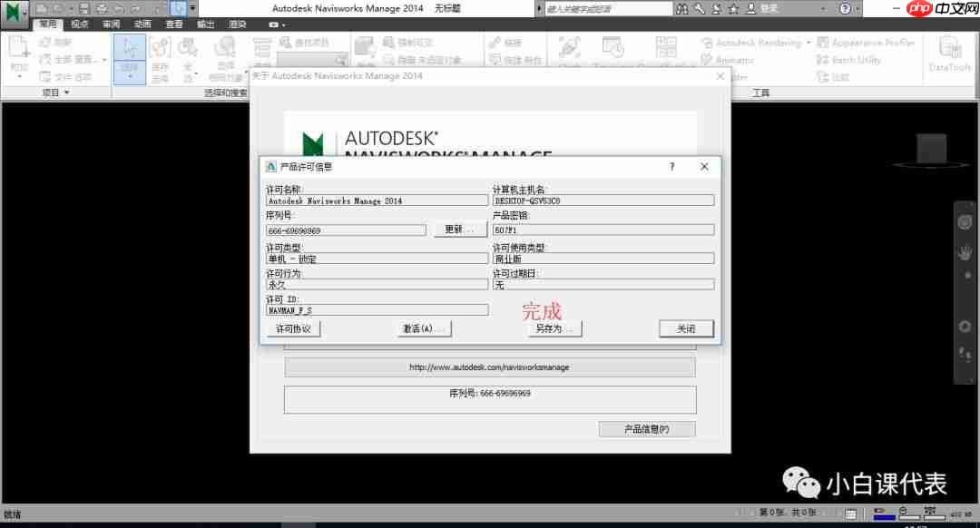This screenshot has height=528, width=980.
Task: Switch to the 审阅 (Review) ribbon tab
Action: click(111, 24)
